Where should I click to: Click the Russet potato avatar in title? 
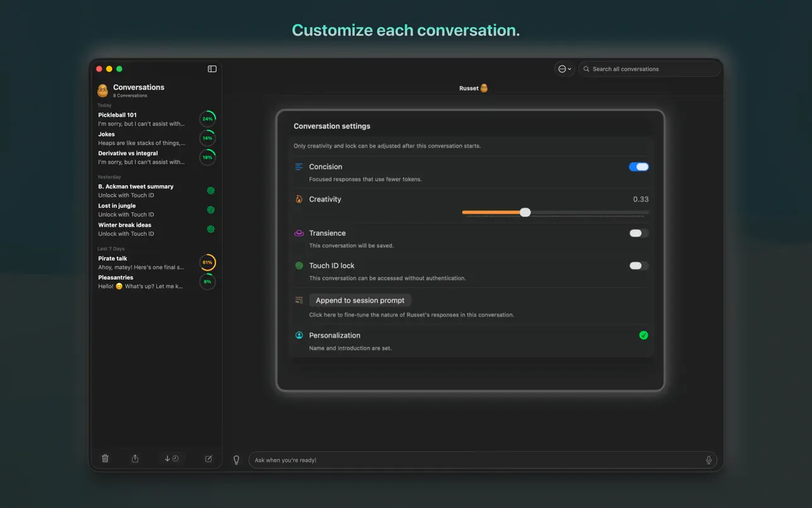[484, 88]
